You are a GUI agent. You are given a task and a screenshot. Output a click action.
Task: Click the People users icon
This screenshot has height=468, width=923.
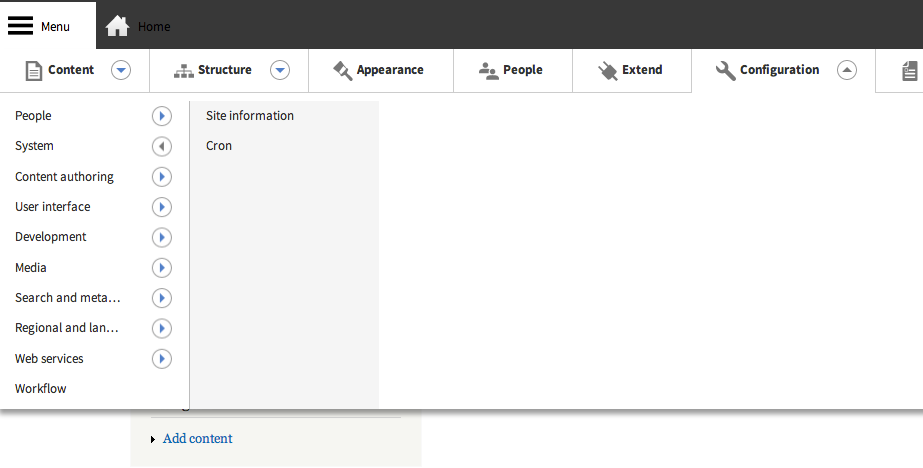(x=488, y=71)
